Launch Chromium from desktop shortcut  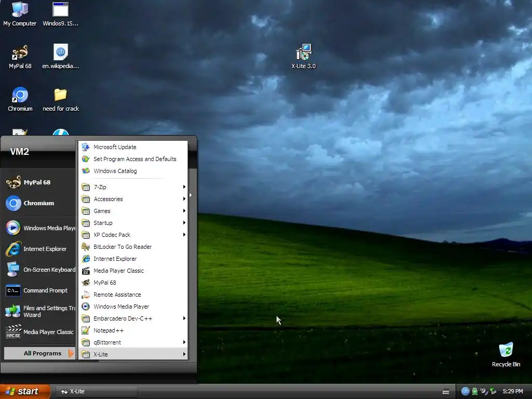pos(20,99)
